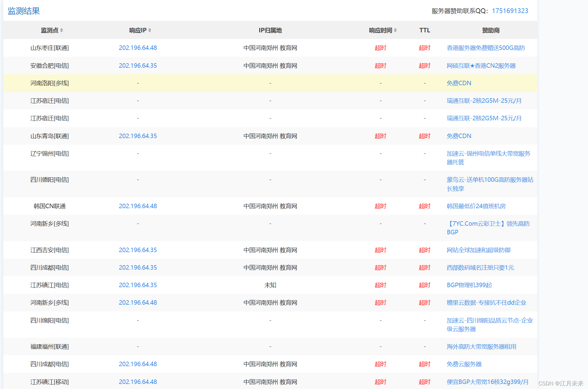Open IP 202.196.64.48 in 韩国CN联通 row
The width and height of the screenshot is (588, 389).
138,206
